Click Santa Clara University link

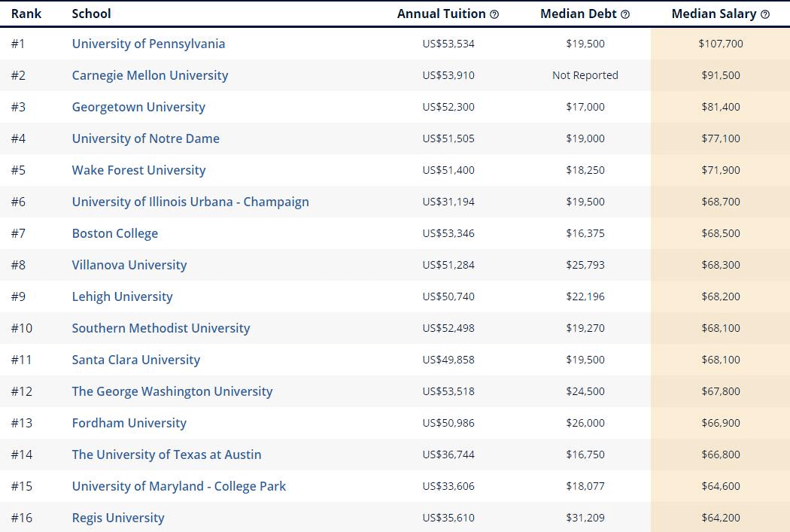point(136,360)
